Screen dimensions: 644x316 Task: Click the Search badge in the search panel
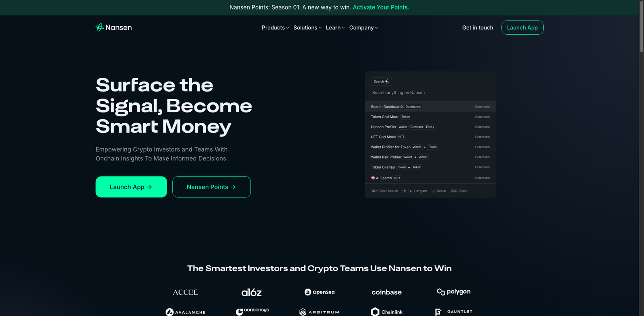pyautogui.click(x=381, y=81)
